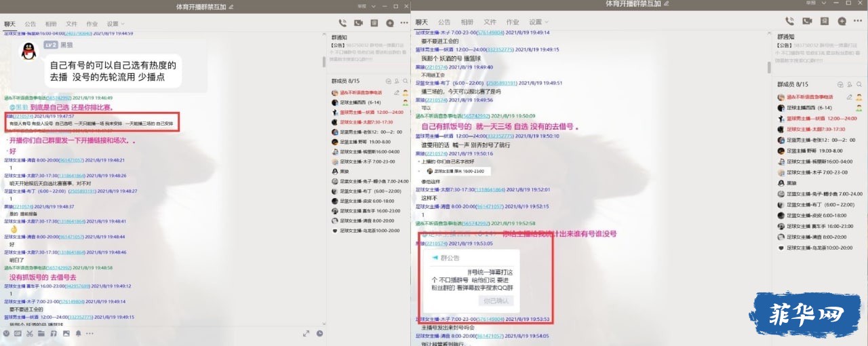Screen dimensions: 868x346
Task: Click right window chat scrollbar thumb
Action: (768, 68)
